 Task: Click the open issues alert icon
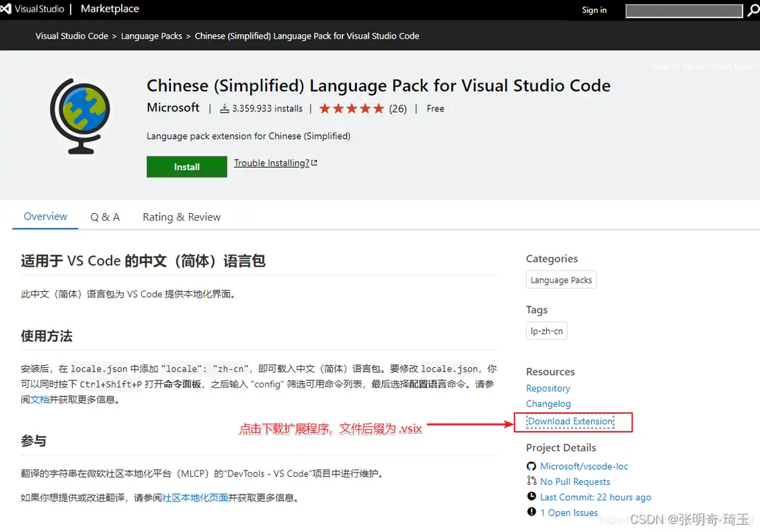(x=531, y=512)
